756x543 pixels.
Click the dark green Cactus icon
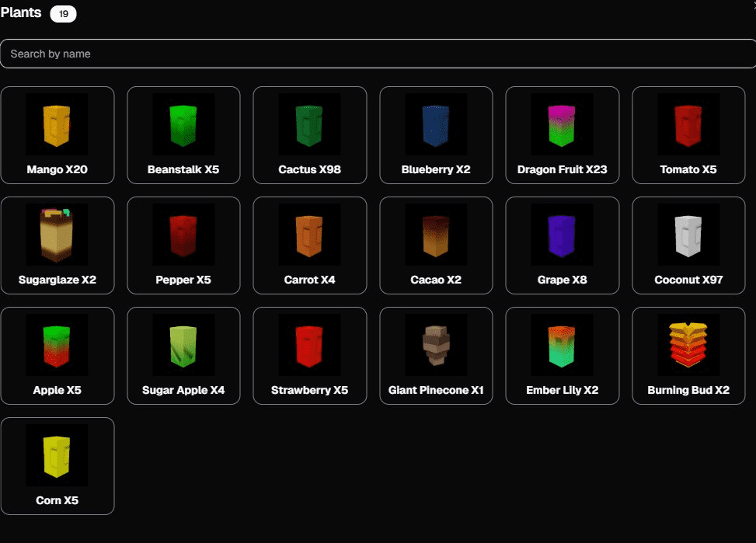(x=309, y=125)
